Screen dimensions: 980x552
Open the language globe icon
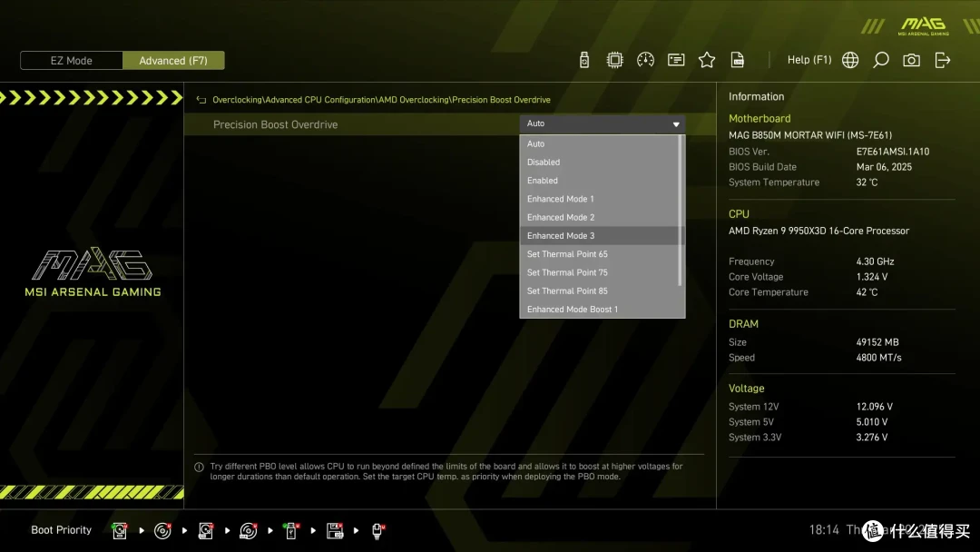pos(850,60)
